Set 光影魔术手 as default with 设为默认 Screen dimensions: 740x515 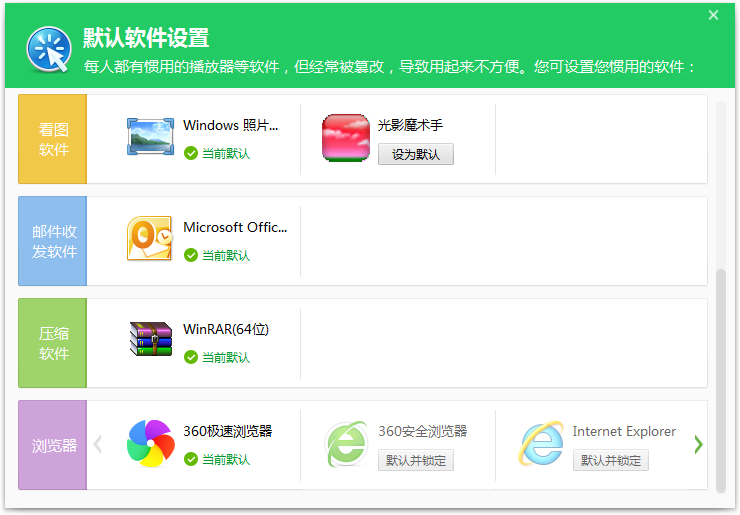[x=415, y=154]
